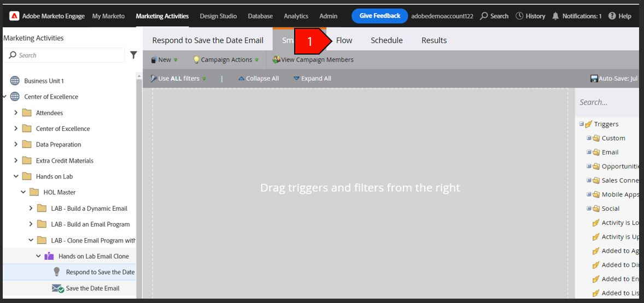Click View Campaign Members button
Viewport: 644px width, 303px height.
pos(313,60)
